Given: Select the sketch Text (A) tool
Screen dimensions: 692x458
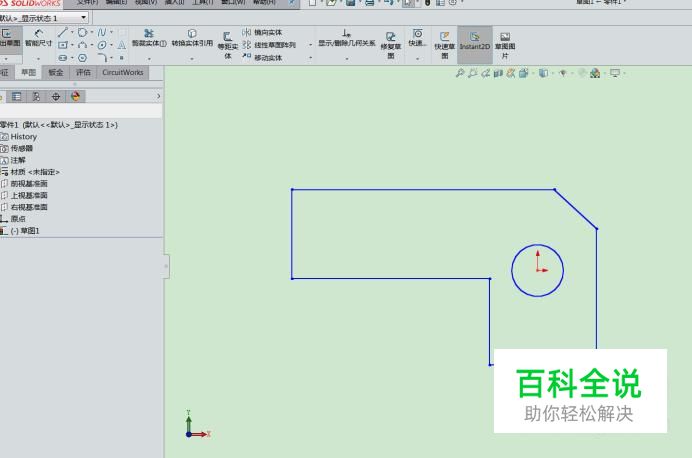Looking at the screenshot, I should pyautogui.click(x=121, y=45).
